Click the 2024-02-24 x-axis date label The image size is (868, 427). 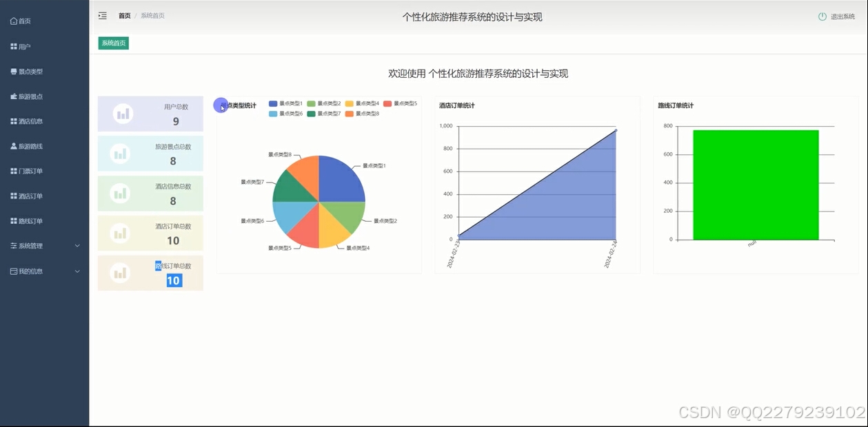[x=610, y=256]
